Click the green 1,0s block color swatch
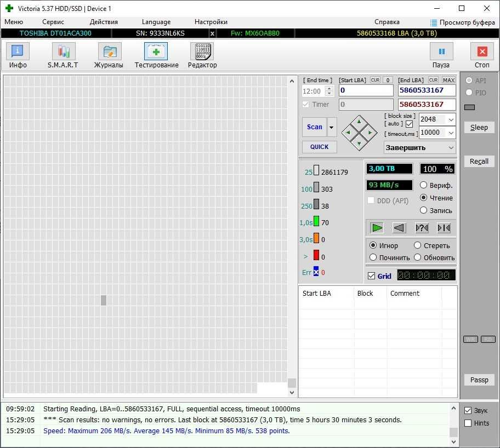500x448 pixels. (x=316, y=221)
